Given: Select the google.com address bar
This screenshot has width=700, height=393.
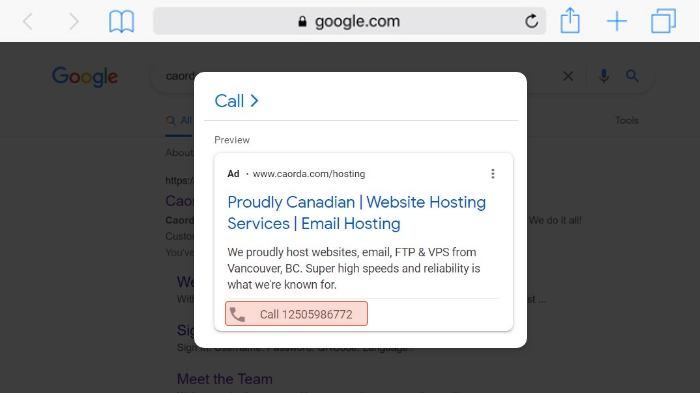Looking at the screenshot, I should point(349,21).
